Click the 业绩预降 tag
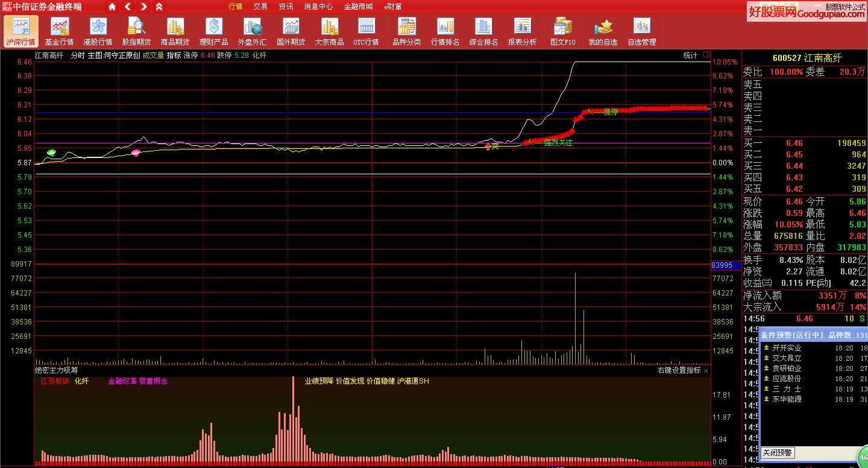868x468 pixels. click(x=319, y=381)
